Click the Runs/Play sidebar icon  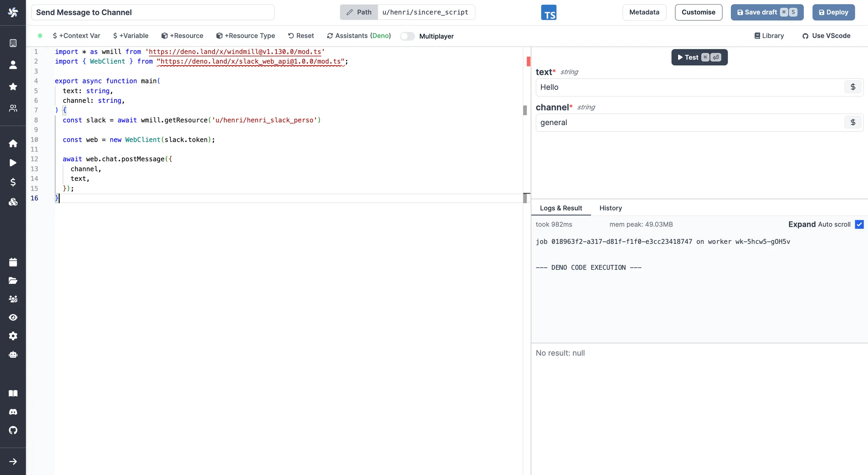[x=13, y=162]
